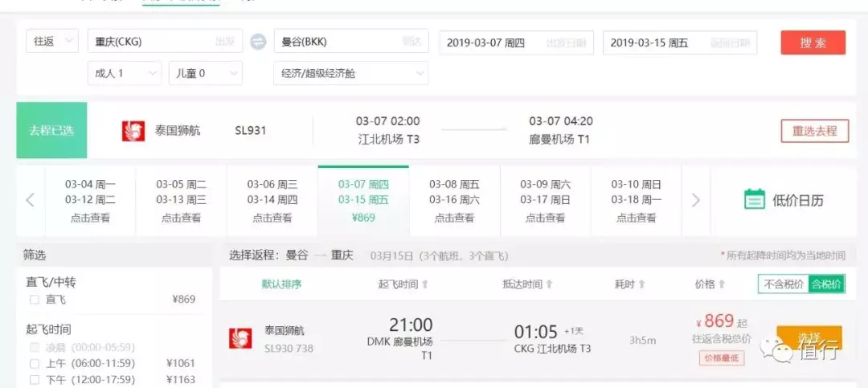Sort by departure time arrow
868x388 pixels.
(x=425, y=284)
